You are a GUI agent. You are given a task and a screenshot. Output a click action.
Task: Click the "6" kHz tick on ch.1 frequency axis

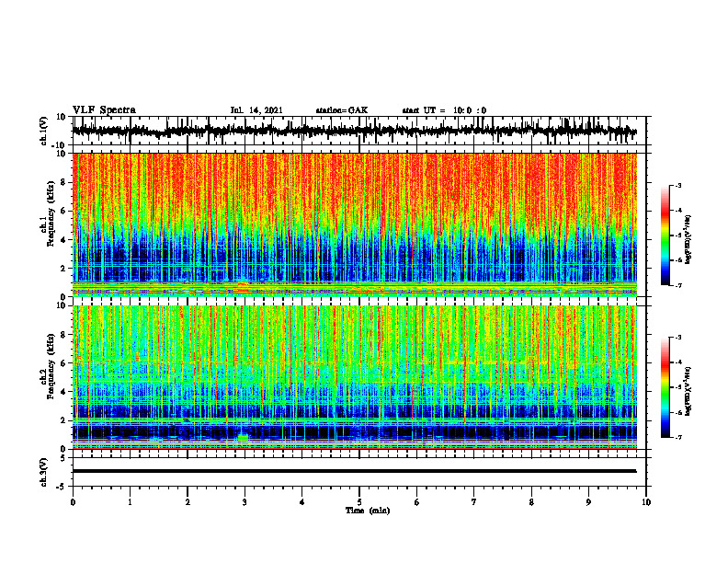tap(63, 211)
